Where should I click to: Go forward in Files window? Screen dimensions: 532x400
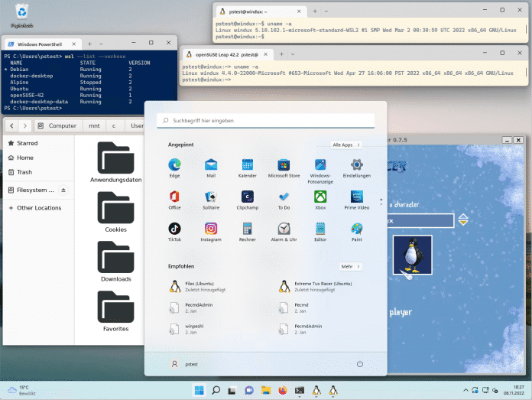point(24,125)
